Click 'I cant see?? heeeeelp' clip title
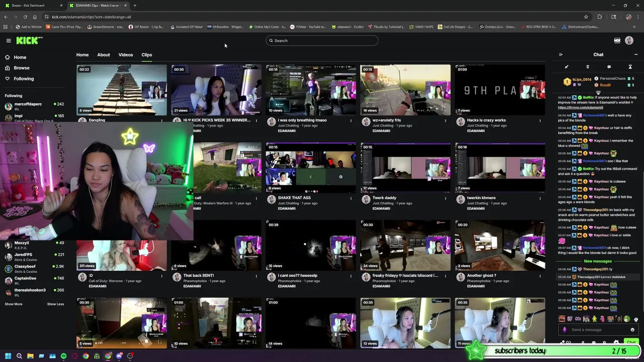Image resolution: width=644 pixels, height=362 pixels. click(298, 276)
